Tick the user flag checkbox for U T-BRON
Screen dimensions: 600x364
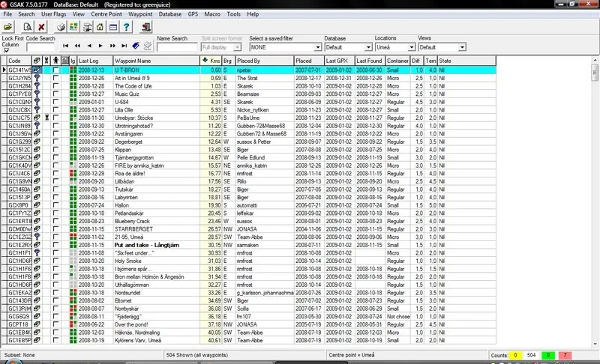pyautogui.click(x=56, y=70)
